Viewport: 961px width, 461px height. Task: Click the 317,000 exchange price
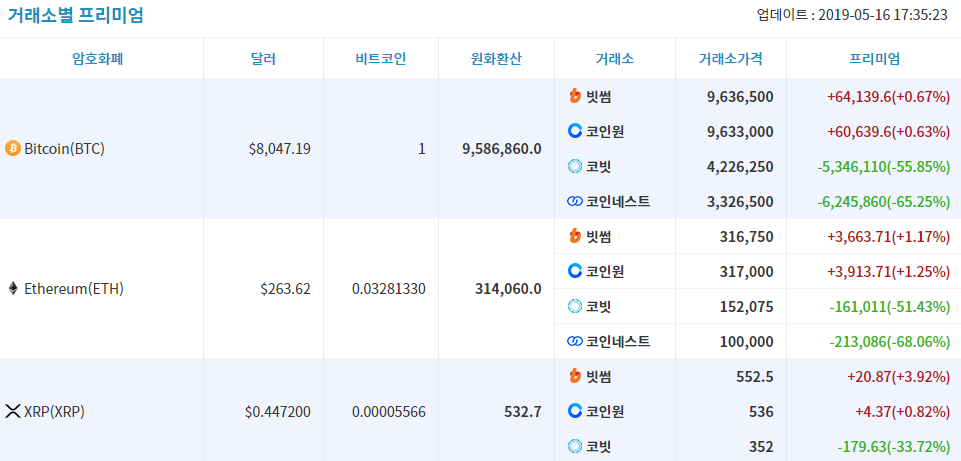746,272
